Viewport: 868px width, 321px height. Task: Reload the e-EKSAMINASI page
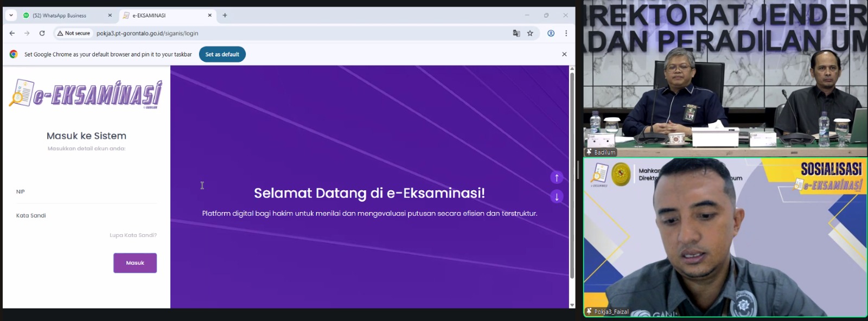[42, 33]
